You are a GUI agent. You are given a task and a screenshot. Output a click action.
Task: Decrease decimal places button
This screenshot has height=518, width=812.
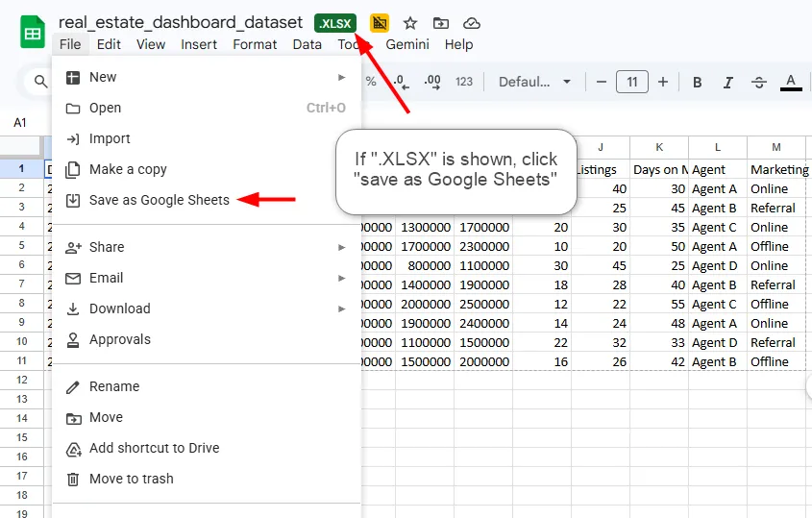click(402, 82)
